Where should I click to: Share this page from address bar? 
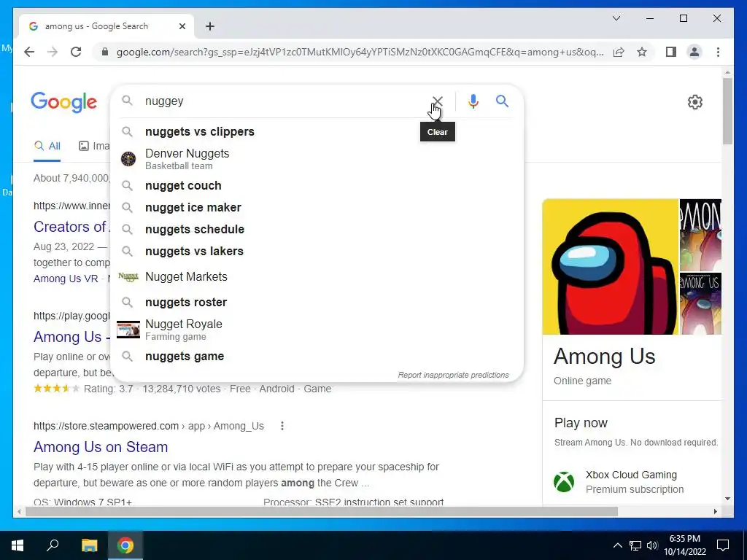click(619, 52)
